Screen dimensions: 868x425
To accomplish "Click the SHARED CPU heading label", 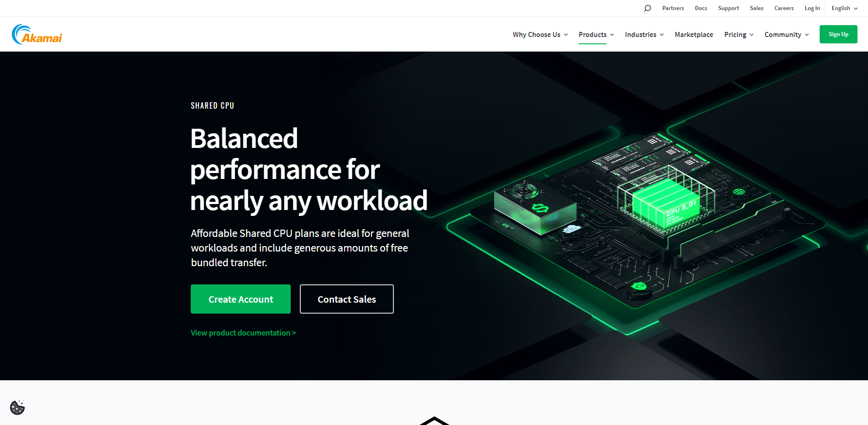I will tap(212, 105).
